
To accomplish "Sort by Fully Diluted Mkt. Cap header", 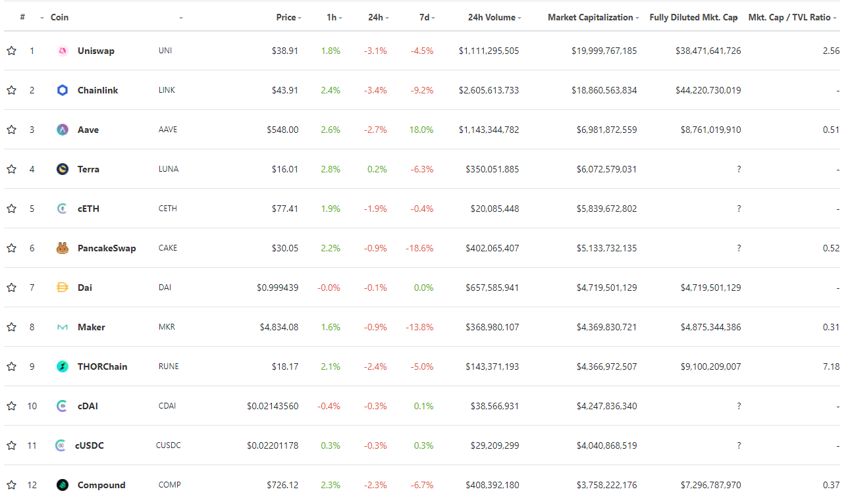I will (693, 17).
